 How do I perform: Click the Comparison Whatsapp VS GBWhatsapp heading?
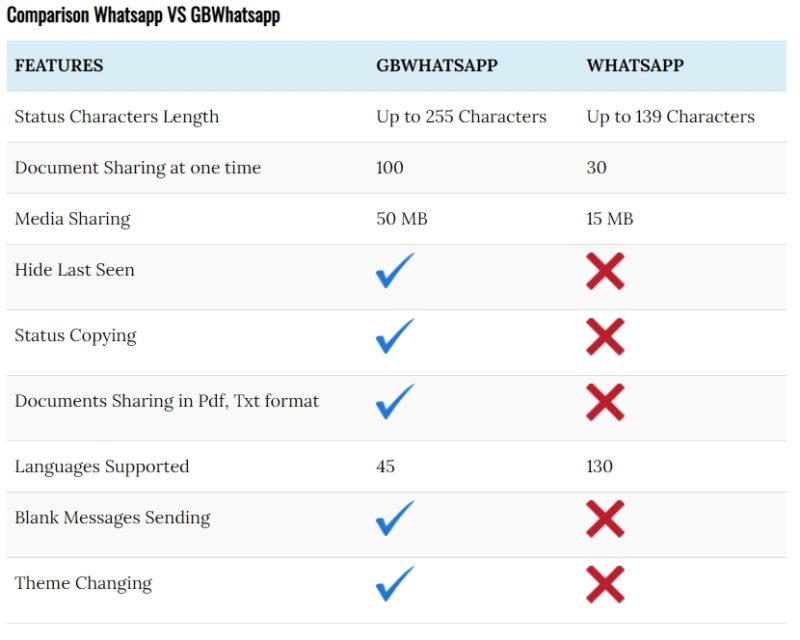(x=143, y=17)
